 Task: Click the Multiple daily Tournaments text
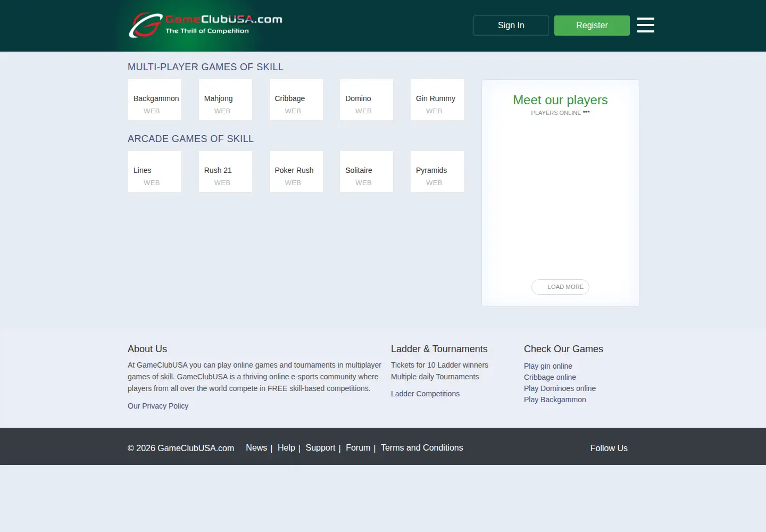point(435,377)
